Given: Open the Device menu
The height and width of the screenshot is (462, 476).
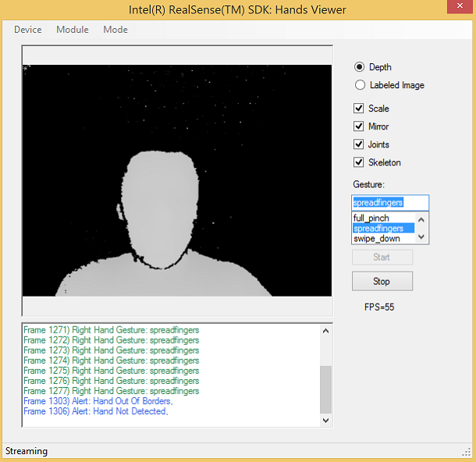Looking at the screenshot, I should 27,30.
